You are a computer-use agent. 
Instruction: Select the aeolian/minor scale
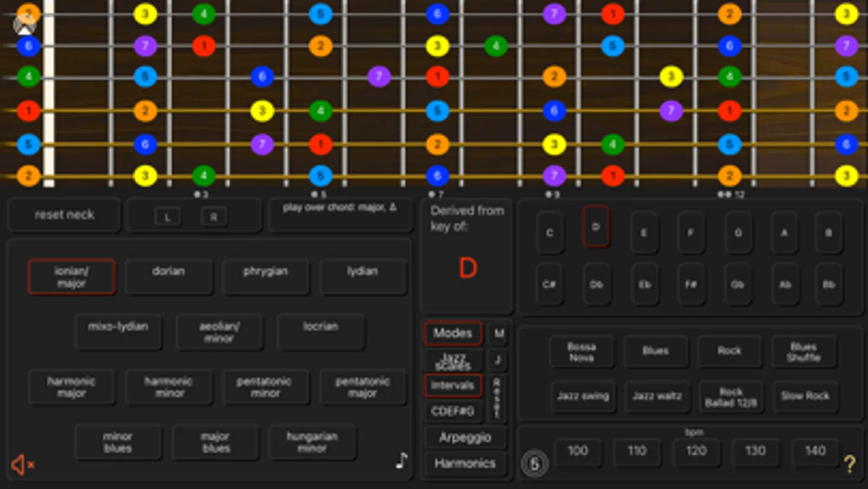pyautogui.click(x=219, y=332)
